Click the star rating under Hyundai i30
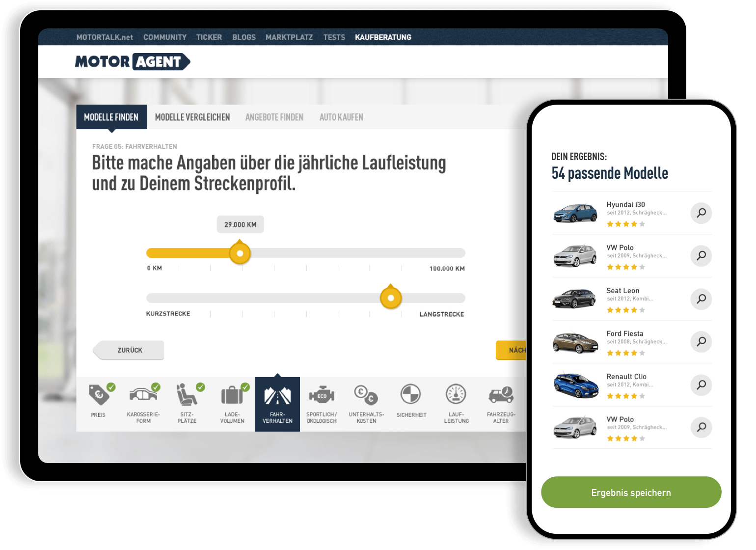The image size is (756, 550). 626,224
